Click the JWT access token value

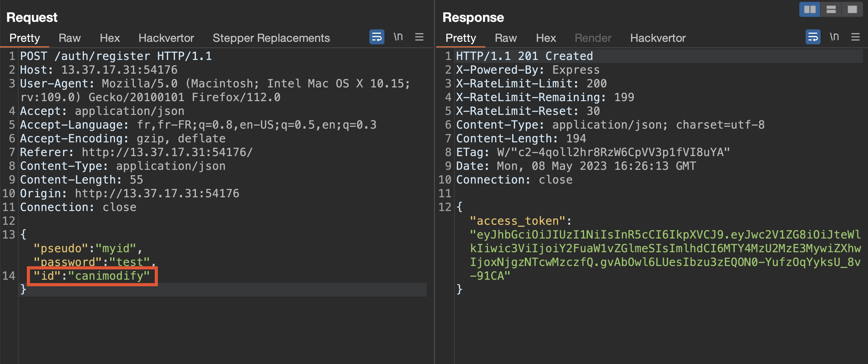665,255
